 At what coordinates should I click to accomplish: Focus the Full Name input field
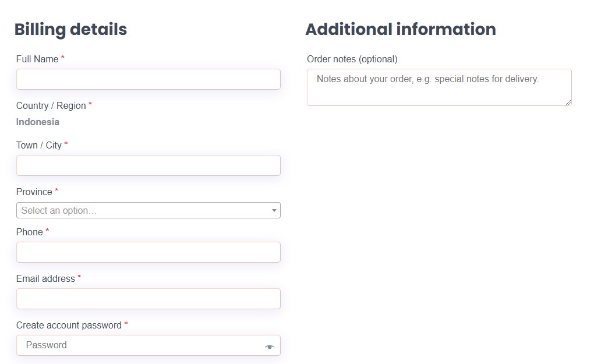click(148, 79)
